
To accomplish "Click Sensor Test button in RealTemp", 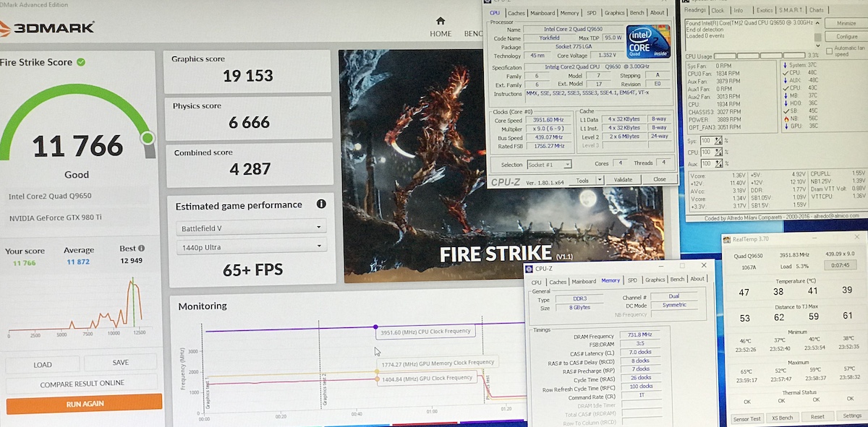I will pyautogui.click(x=746, y=418).
